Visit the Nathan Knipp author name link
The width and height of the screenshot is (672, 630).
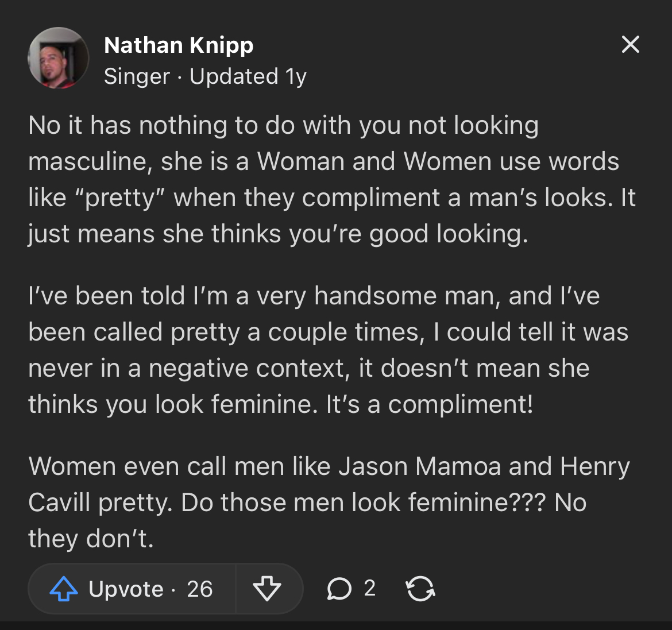[179, 45]
